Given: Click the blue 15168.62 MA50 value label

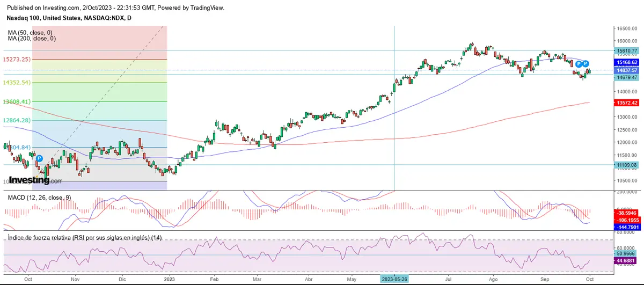Looking at the screenshot, I should (627, 62).
